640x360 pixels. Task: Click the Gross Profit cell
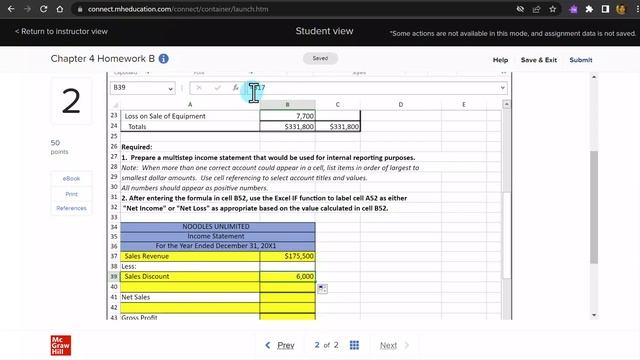click(x=190, y=317)
